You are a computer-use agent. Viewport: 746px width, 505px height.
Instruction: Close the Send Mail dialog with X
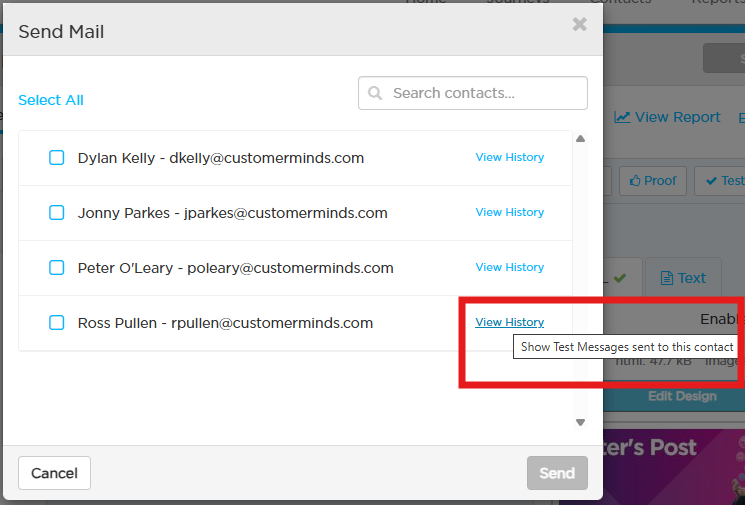(x=579, y=24)
